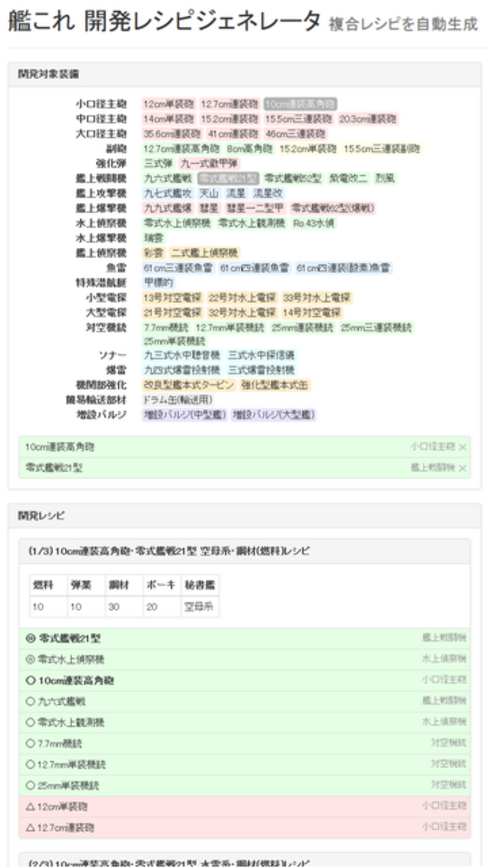Select the 九三式水中聴音機 sonar tag
The width and height of the screenshot is (488, 868).
(182, 355)
